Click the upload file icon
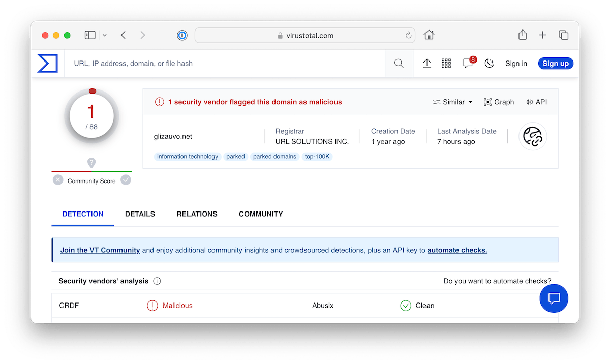 click(427, 64)
